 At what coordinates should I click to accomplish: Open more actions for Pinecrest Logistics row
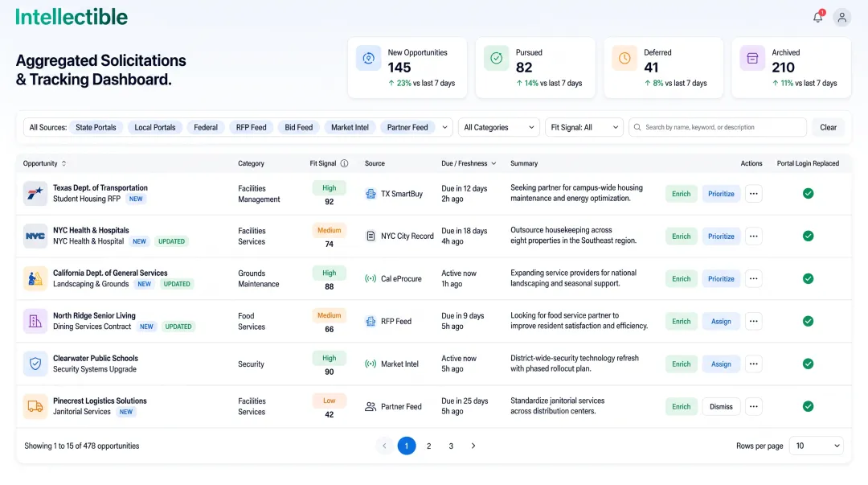(x=753, y=406)
